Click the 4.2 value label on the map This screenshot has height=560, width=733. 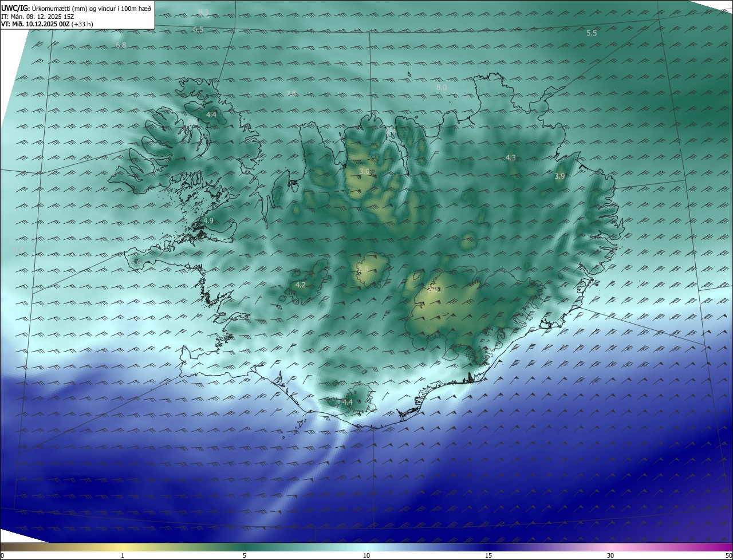[300, 285]
